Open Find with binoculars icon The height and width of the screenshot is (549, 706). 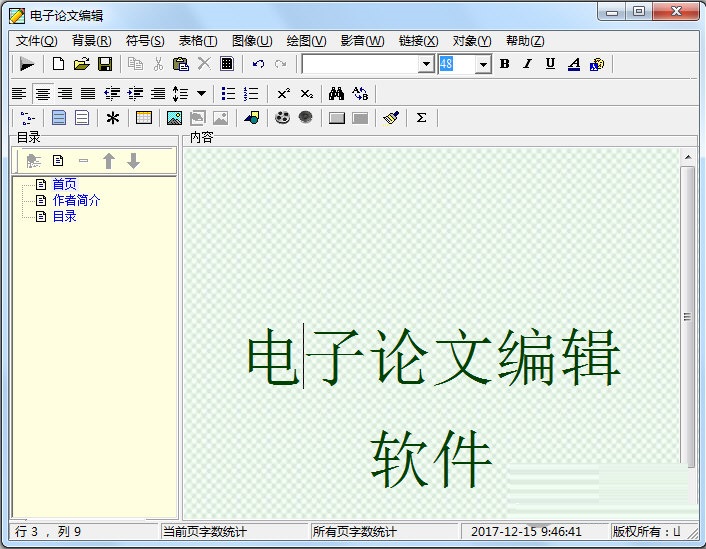(336, 94)
